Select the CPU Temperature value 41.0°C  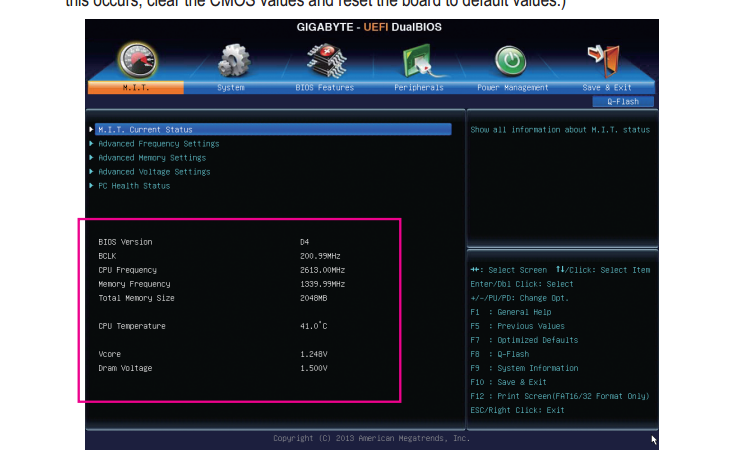[x=314, y=326]
